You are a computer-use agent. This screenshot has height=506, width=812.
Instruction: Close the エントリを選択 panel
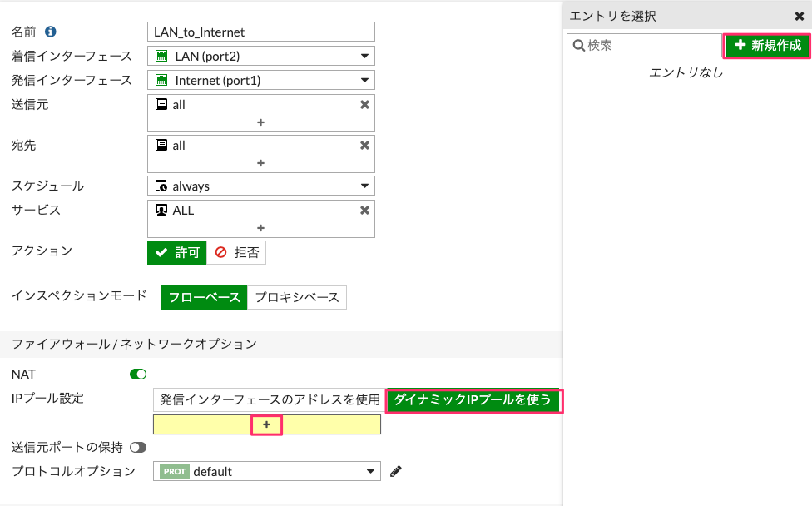[799, 17]
